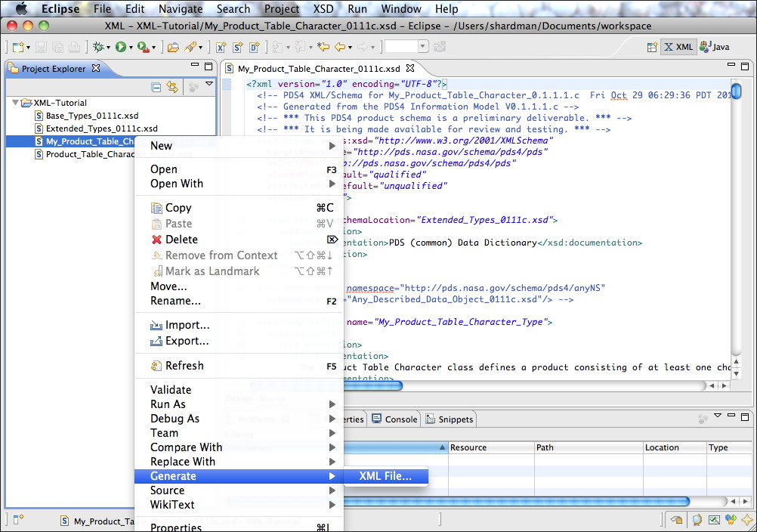This screenshot has width=757, height=532.
Task: Toggle Link with Editor in Project Explorer
Action: point(172,88)
